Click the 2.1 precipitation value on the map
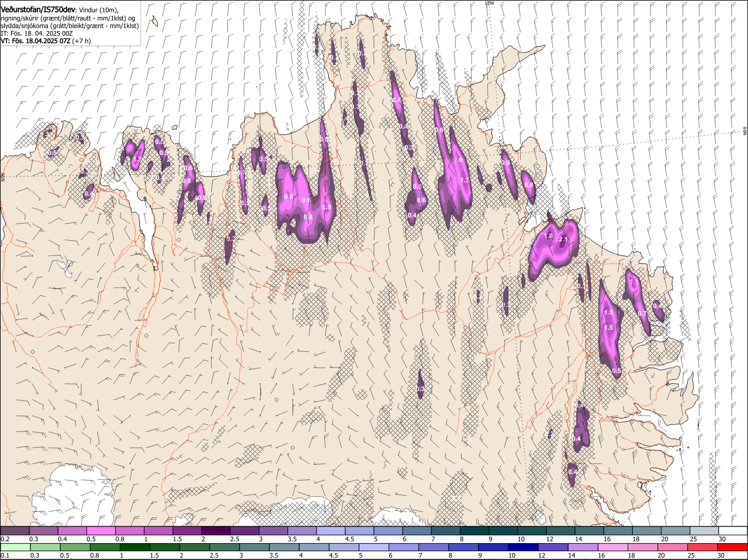748x560 pixels. pyautogui.click(x=563, y=240)
